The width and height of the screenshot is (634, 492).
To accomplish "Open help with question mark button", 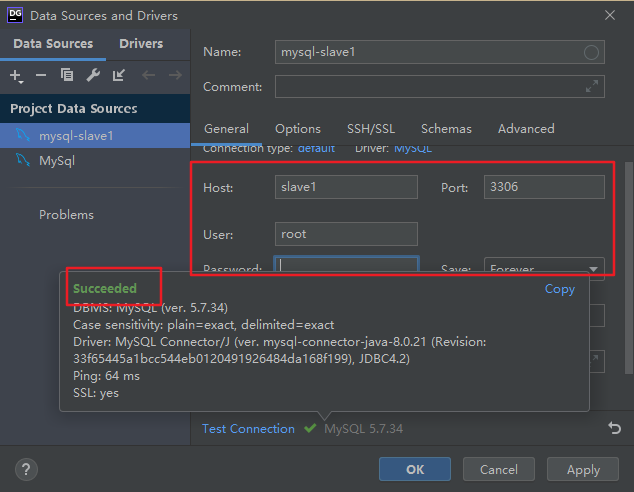I will point(26,469).
